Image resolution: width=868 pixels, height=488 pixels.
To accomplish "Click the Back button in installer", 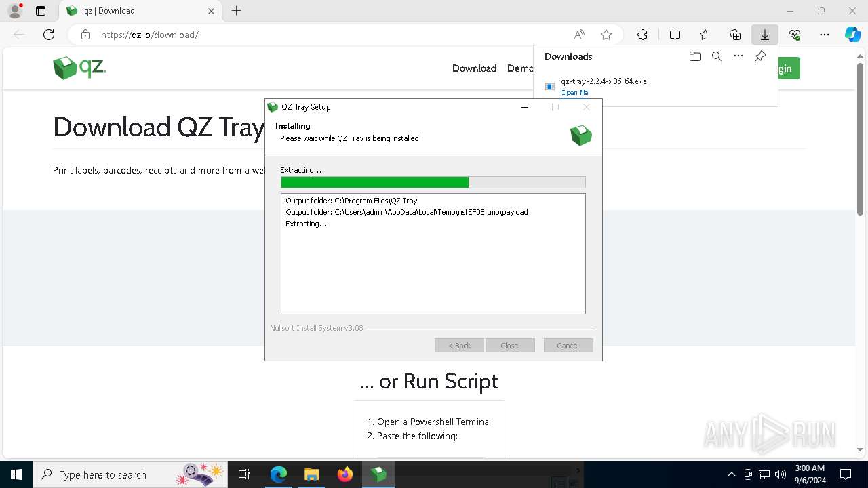I will (x=459, y=346).
